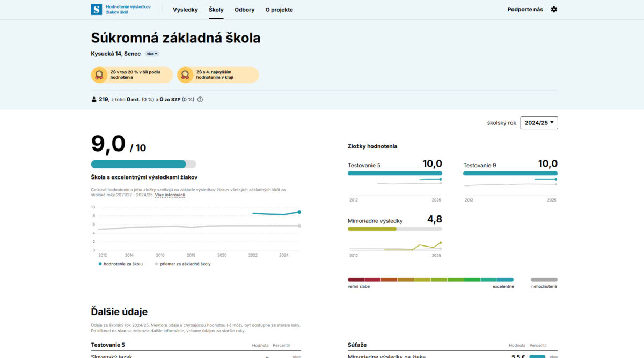Toggle the 'priemer za základné školy' legend marker

[157, 264]
